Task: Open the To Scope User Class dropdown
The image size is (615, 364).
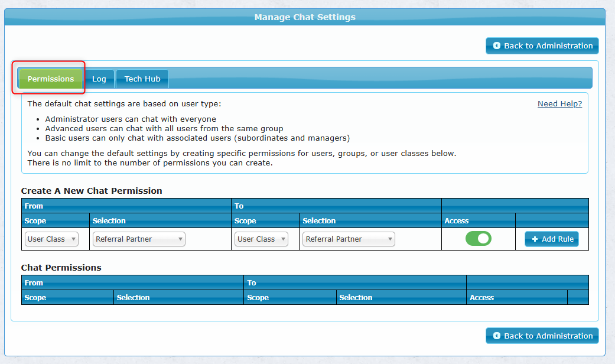Action: pos(261,239)
